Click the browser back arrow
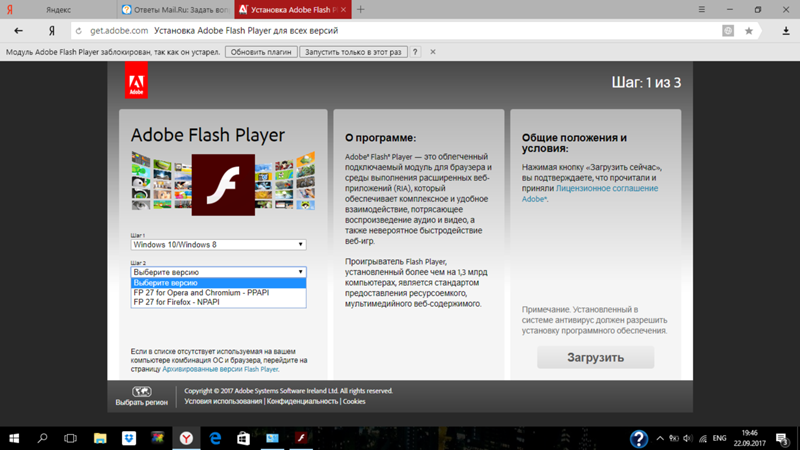800x450 pixels. click(18, 31)
